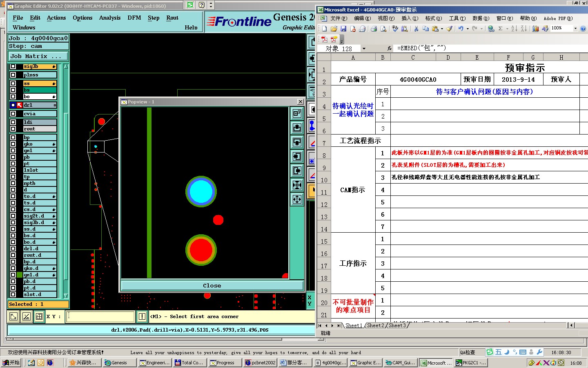Image resolution: width=588 pixels, height=368 pixels.
Task: Open the Excel AutoSum dropdown arrow
Action: pos(507,29)
